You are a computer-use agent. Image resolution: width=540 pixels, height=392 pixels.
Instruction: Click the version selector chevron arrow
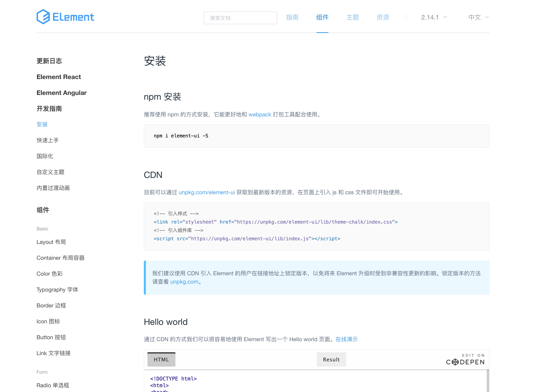click(445, 17)
